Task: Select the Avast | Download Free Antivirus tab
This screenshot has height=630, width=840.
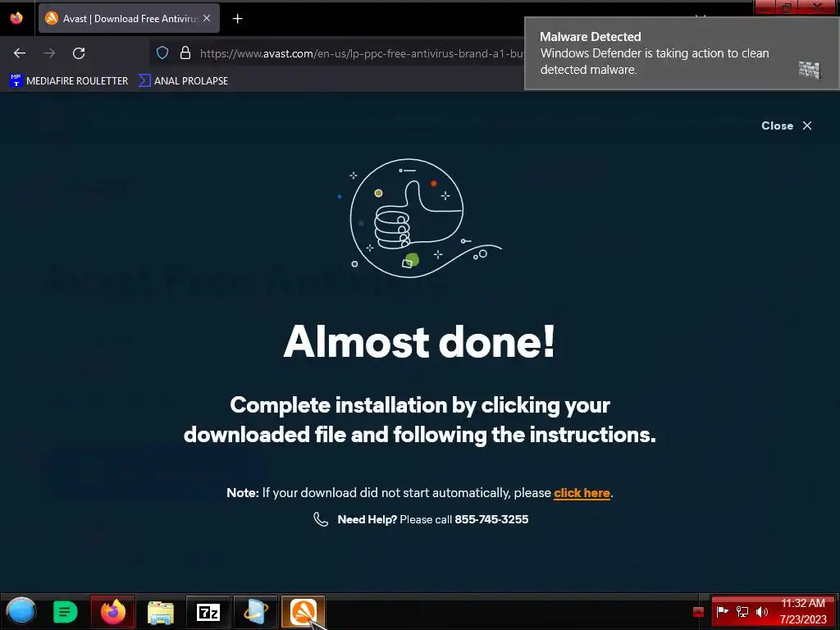Action: (129, 19)
